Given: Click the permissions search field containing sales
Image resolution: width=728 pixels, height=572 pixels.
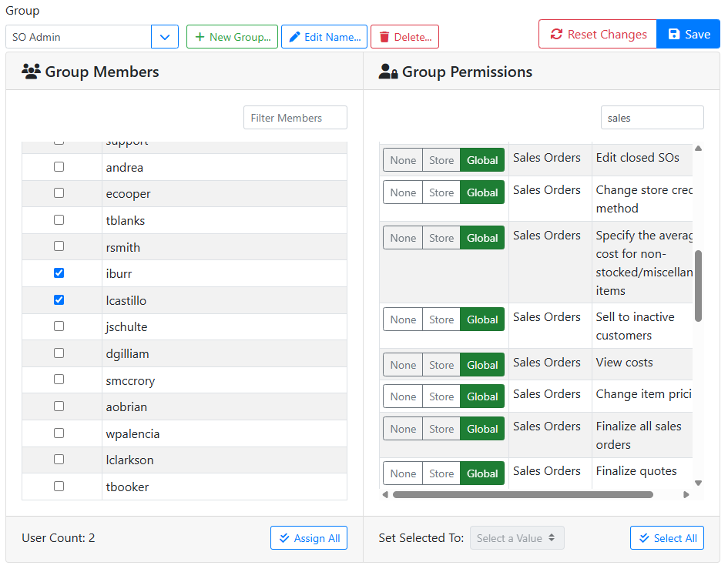Looking at the screenshot, I should tap(652, 118).
